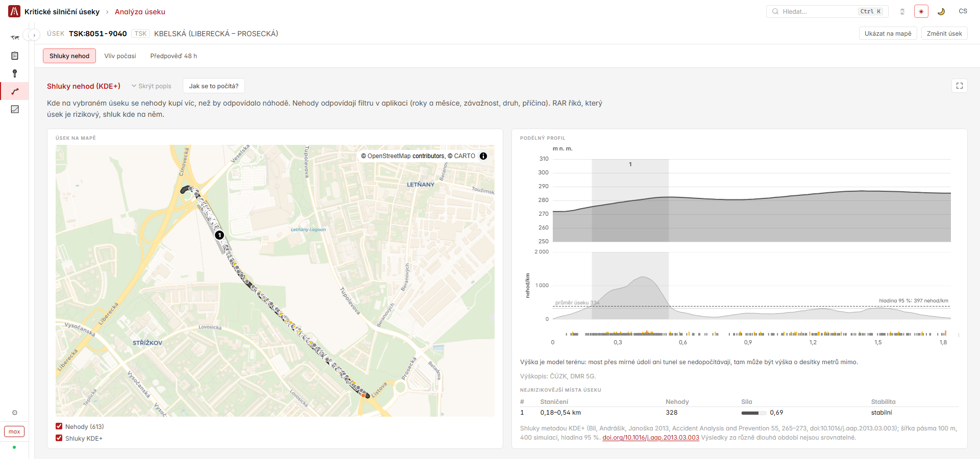The height and width of the screenshot is (459, 980).
Task: Click the 'stabilní' stability value
Action: click(x=881, y=413)
